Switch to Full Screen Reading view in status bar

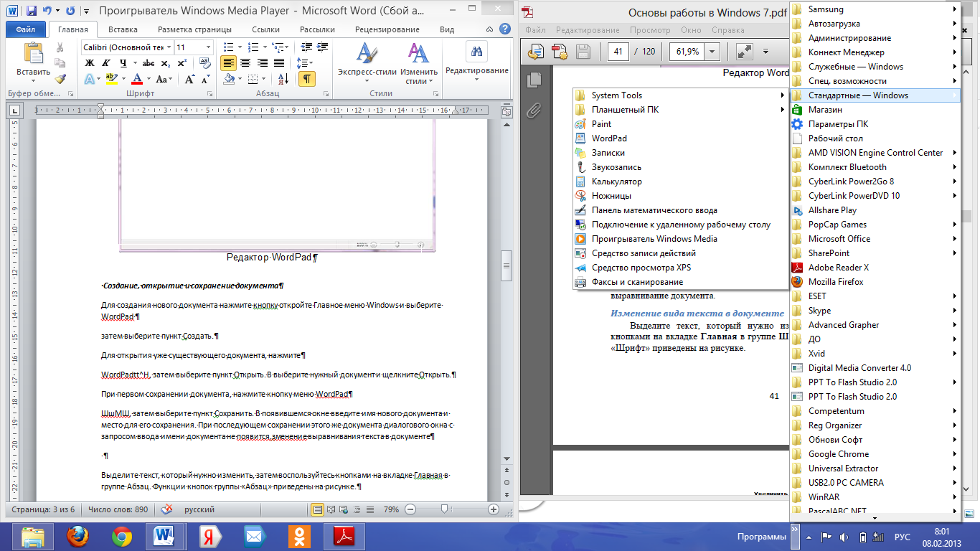click(330, 509)
